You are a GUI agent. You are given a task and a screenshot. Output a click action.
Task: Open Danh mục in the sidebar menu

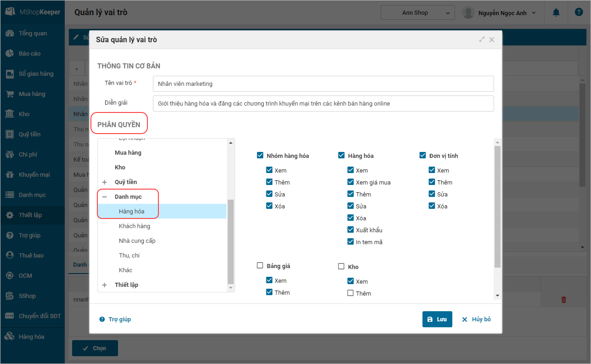32,195
